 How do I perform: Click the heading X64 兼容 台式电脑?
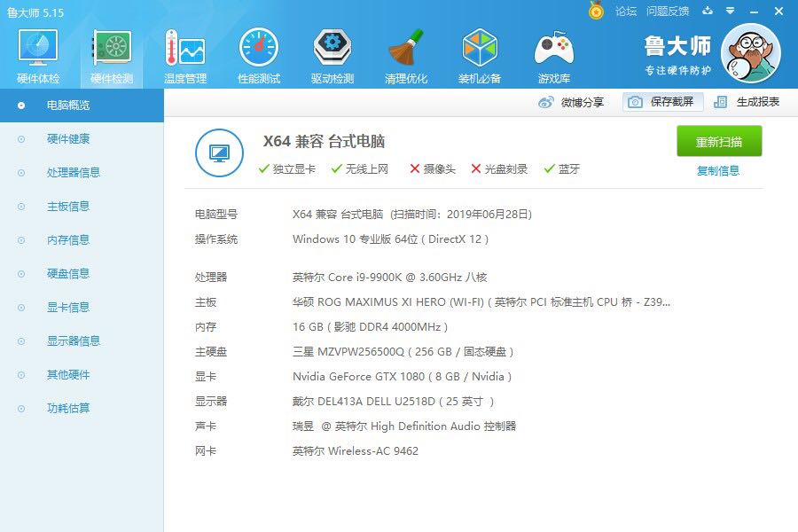324,141
